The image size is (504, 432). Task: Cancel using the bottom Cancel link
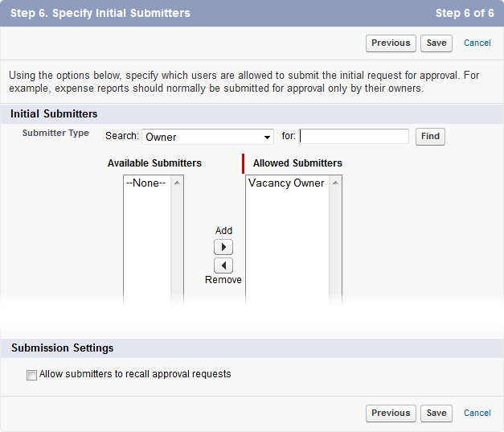(477, 413)
